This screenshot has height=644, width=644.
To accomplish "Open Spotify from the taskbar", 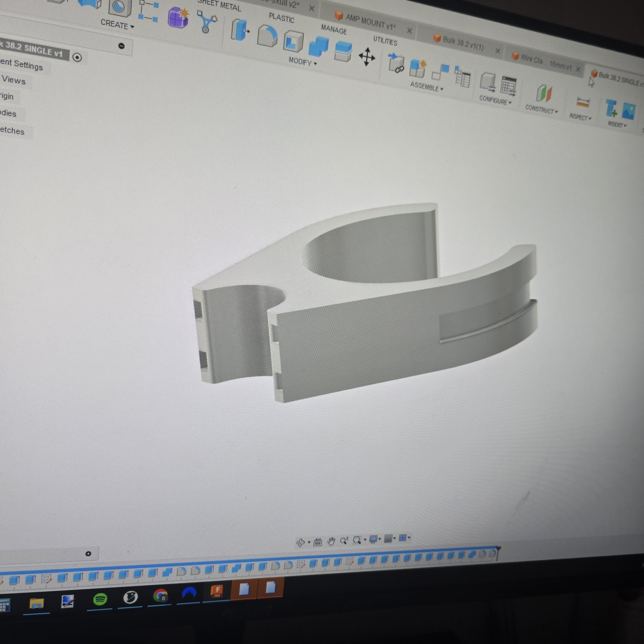I will coord(100,599).
